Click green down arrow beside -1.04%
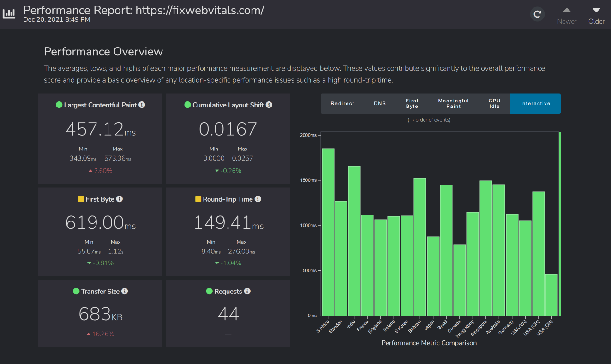The image size is (611, 364). pyautogui.click(x=217, y=263)
